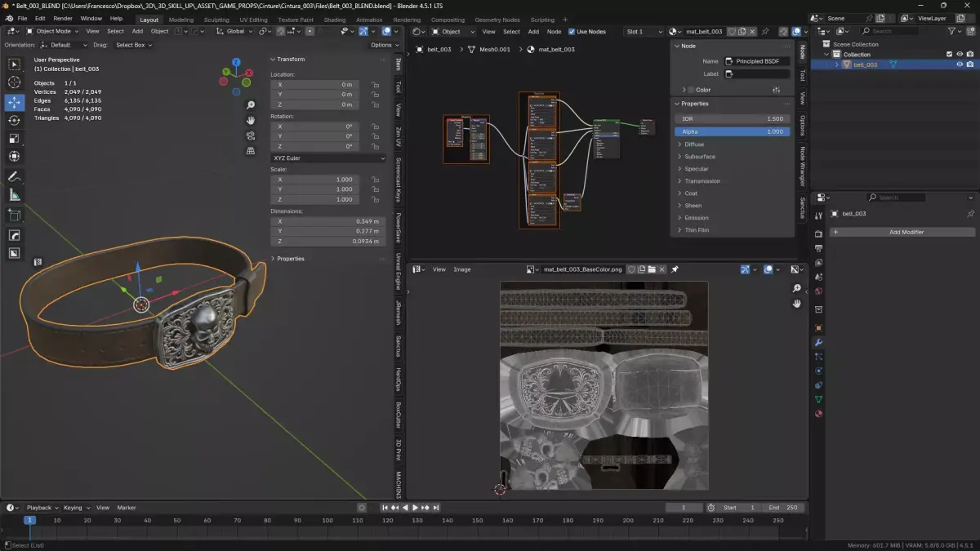Toggle lock on Location X
This screenshot has height=551, width=980.
[x=374, y=84]
